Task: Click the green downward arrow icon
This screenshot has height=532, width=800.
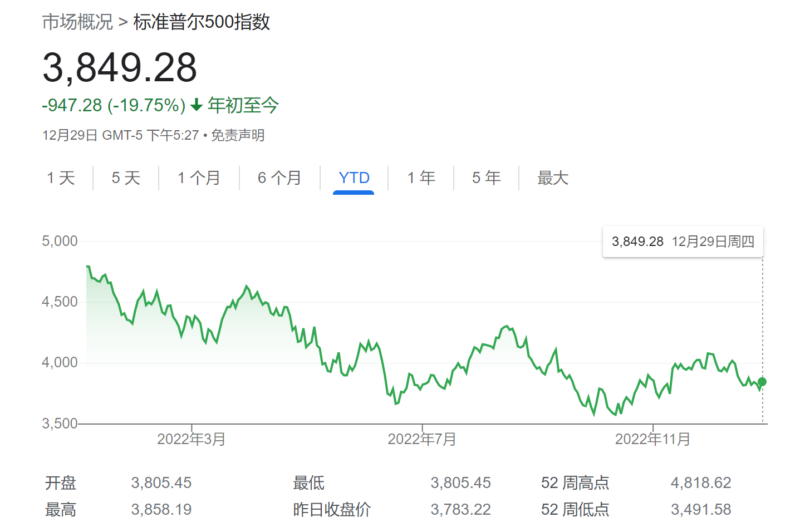Action: pos(196,105)
